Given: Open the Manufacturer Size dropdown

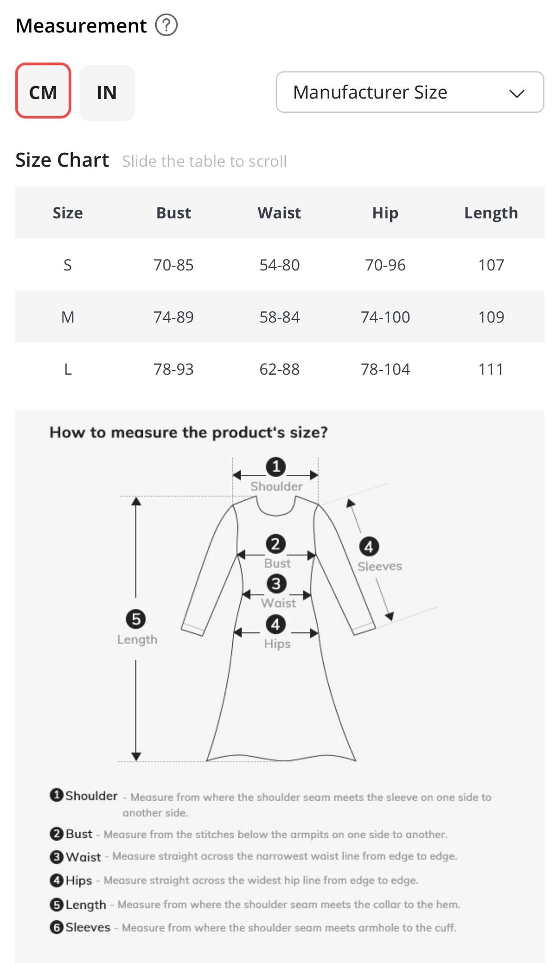Looking at the screenshot, I should coord(410,92).
